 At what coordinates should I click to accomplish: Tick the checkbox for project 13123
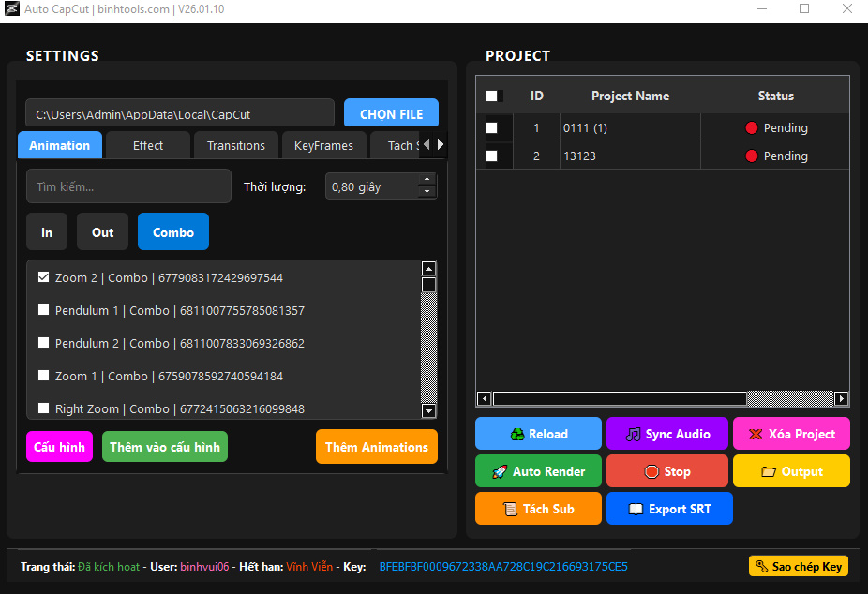pyautogui.click(x=492, y=156)
